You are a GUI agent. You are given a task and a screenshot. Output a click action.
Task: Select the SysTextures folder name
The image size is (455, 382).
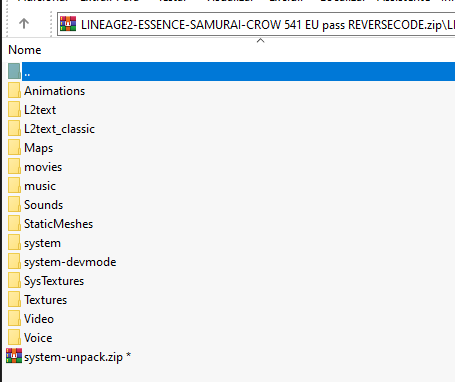pos(54,281)
